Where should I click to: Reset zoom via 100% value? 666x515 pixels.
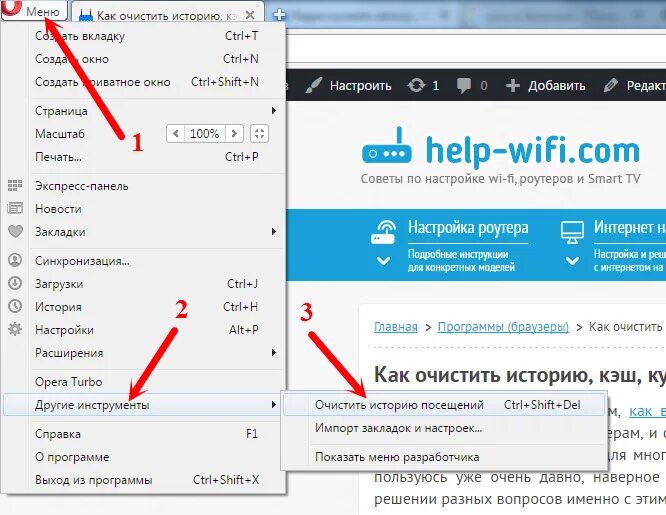[204, 133]
